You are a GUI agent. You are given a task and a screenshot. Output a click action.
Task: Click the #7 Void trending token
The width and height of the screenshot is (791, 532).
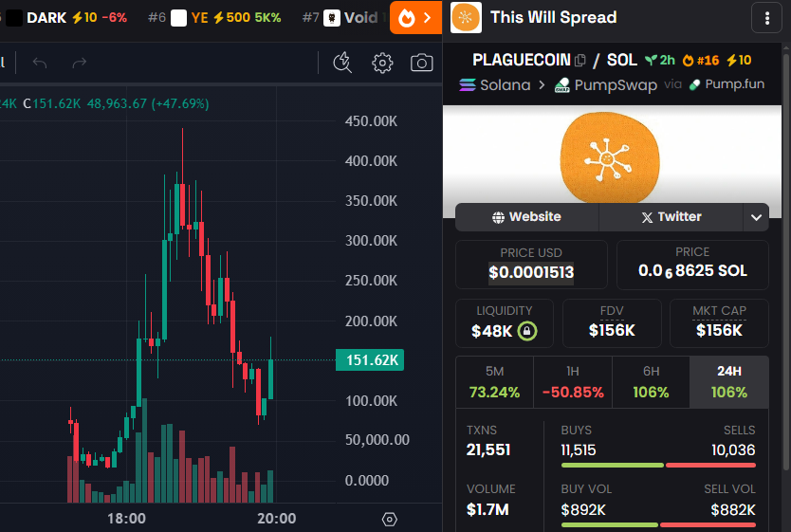[x=343, y=18]
